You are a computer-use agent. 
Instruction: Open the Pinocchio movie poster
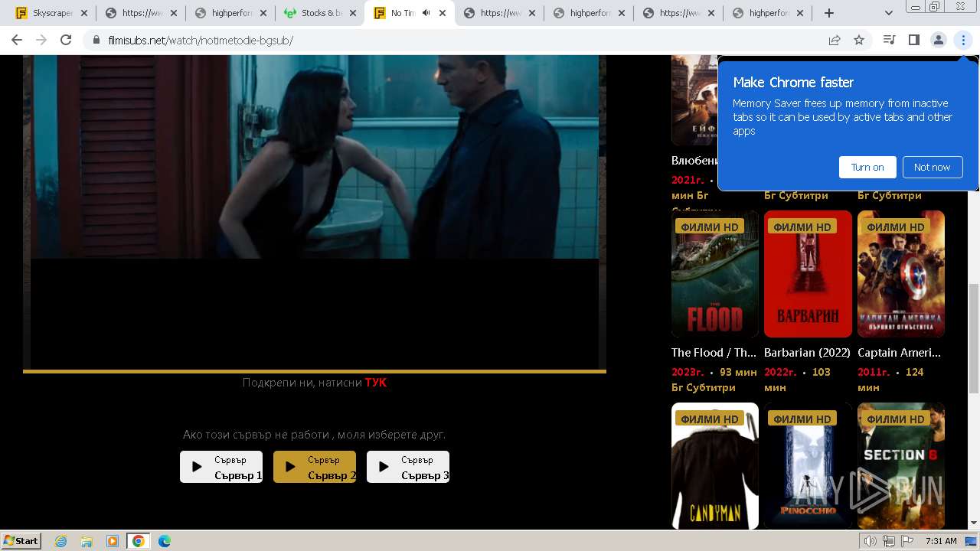[808, 466]
